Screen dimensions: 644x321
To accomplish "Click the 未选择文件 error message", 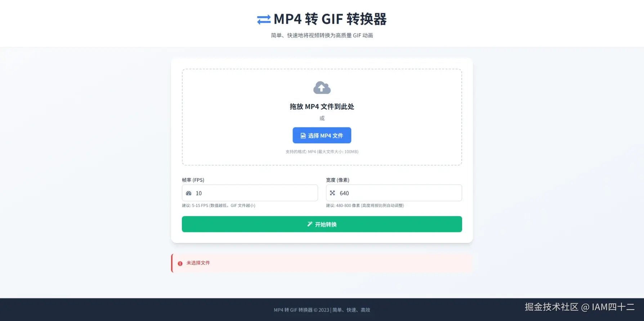I will tap(198, 263).
